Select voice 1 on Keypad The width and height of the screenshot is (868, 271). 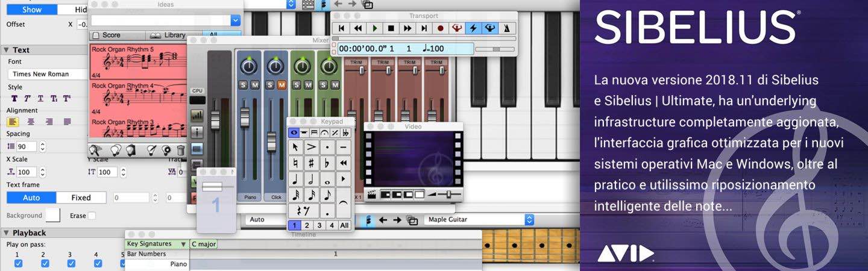(x=295, y=225)
